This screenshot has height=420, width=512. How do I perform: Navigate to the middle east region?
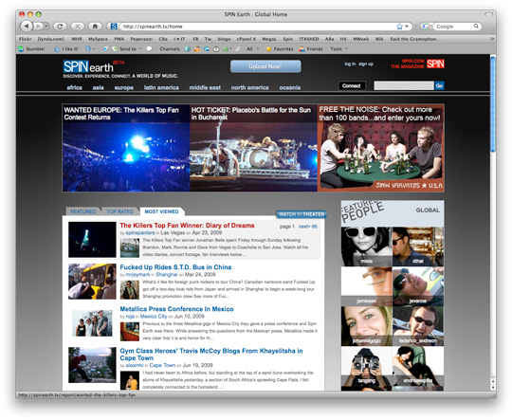click(205, 87)
